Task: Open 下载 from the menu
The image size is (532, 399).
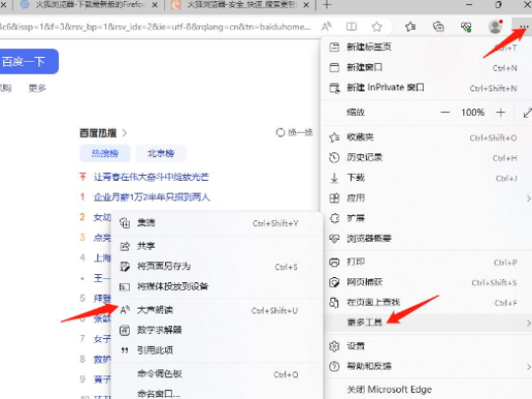Action: [426, 178]
